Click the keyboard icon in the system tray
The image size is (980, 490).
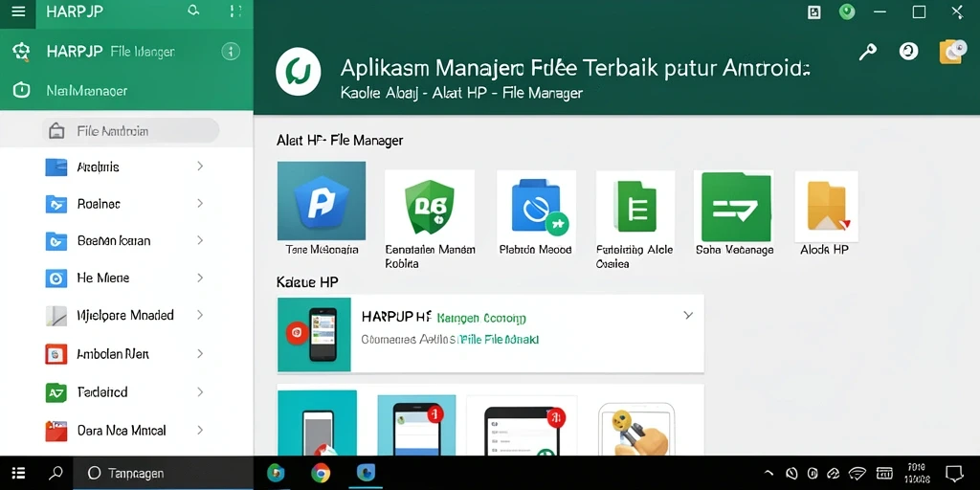(884, 473)
